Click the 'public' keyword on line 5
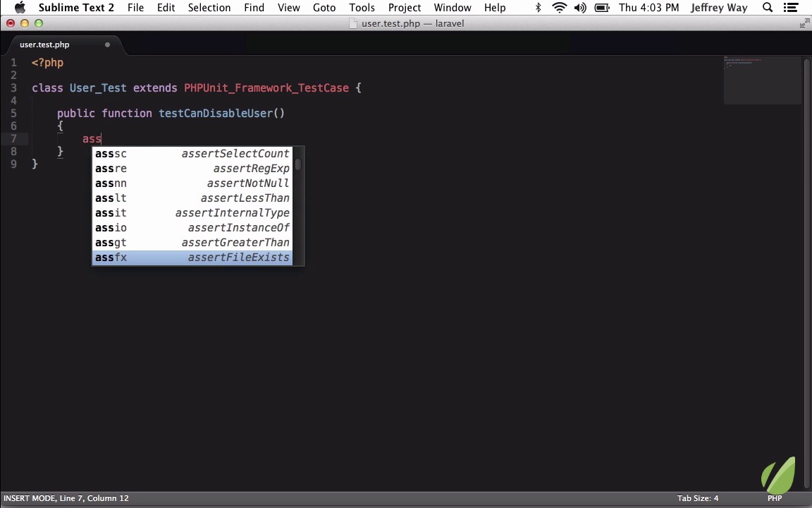Viewport: 812px width, 508px height. click(x=76, y=114)
